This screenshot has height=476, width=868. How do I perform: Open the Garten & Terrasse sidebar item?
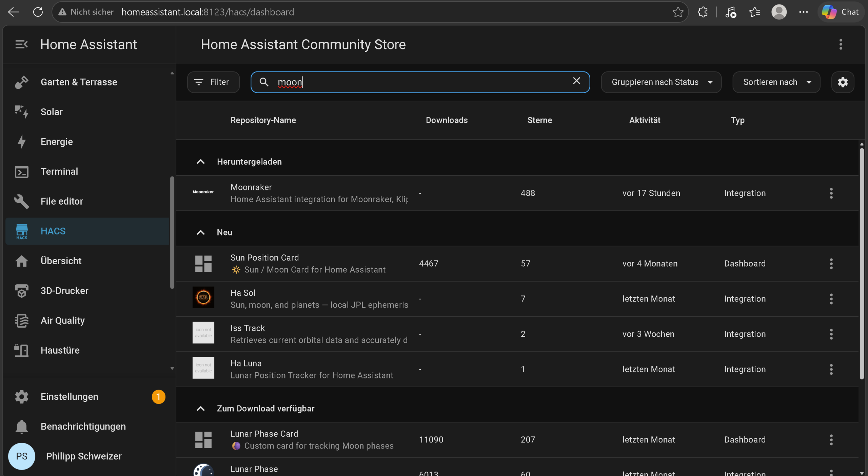87,82
